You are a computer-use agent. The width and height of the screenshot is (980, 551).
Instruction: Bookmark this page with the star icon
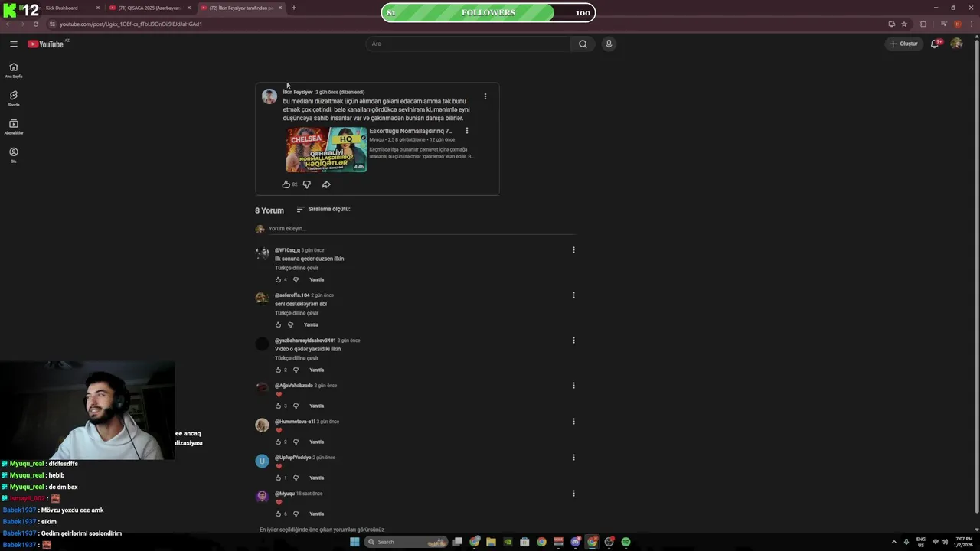pyautogui.click(x=904, y=24)
